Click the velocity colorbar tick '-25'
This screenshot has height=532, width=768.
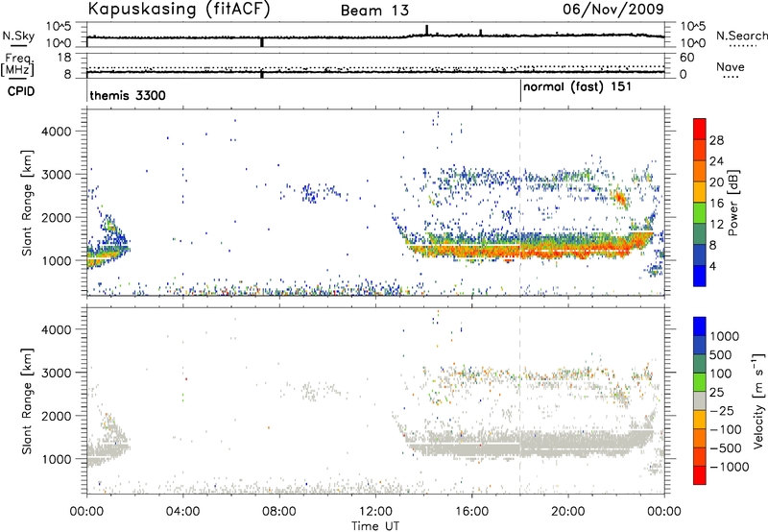(721, 411)
